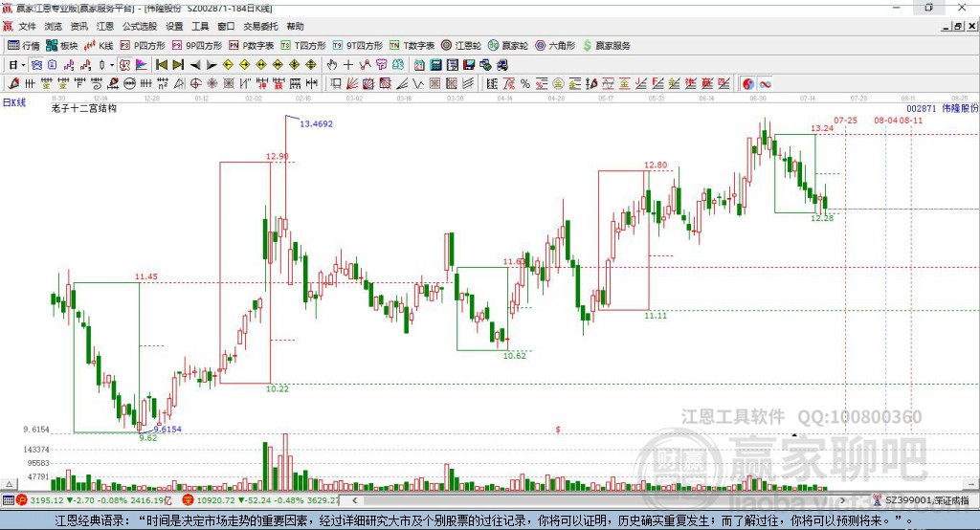
Task: Click the red floppy disk save icon
Action: click(469, 65)
